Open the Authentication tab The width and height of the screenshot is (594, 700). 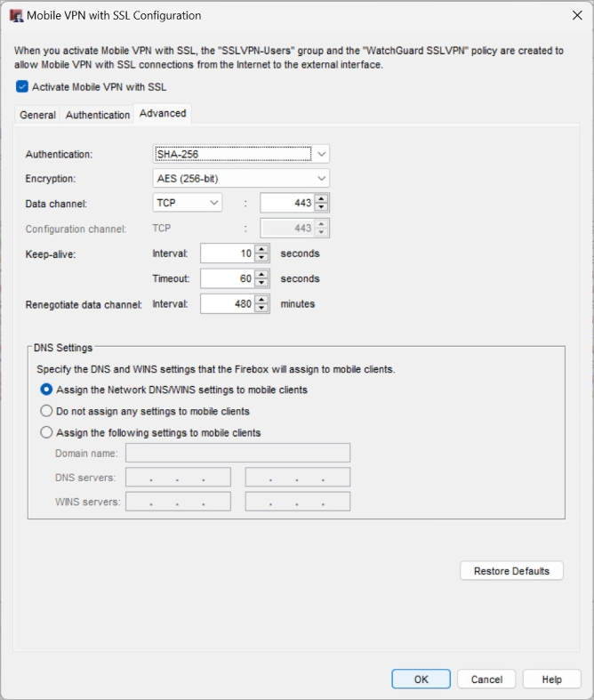(x=97, y=115)
